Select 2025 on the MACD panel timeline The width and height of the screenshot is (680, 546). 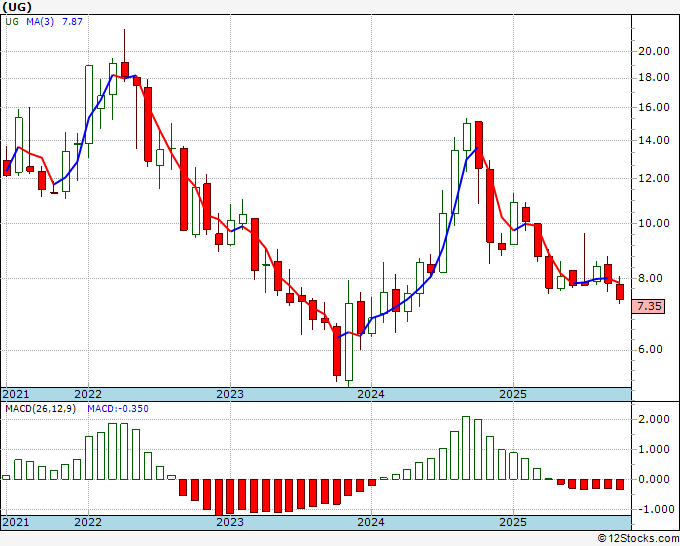[x=513, y=522]
